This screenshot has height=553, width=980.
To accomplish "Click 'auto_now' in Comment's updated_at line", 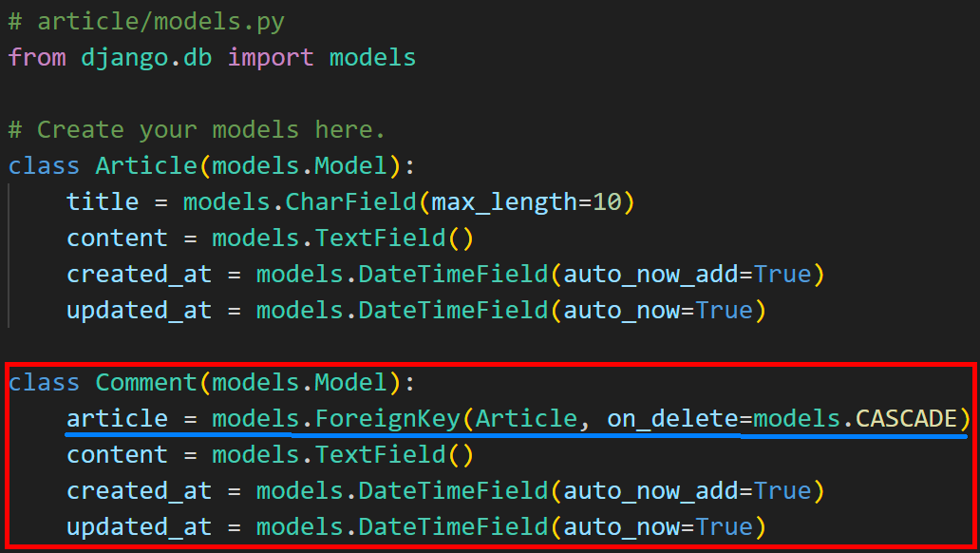I will click(x=621, y=527).
